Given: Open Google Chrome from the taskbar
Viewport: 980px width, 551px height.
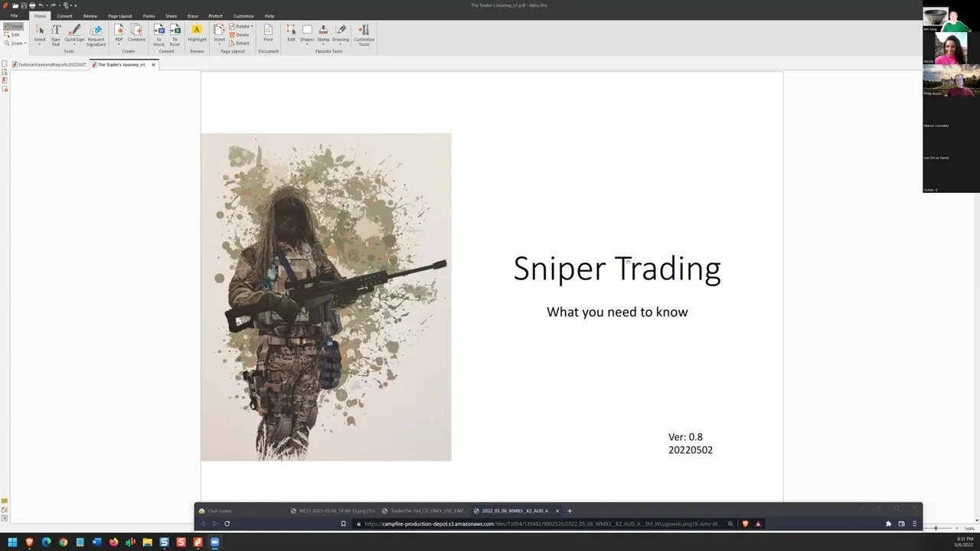Looking at the screenshot, I should pyautogui.click(x=63, y=542).
